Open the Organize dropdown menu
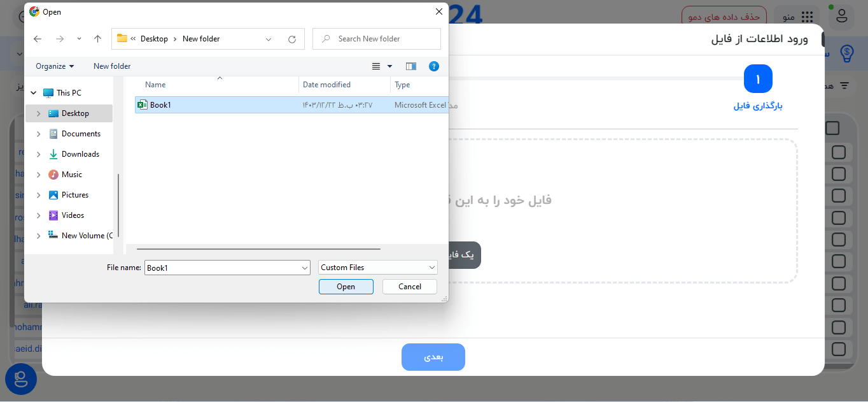This screenshot has height=402, width=868. coord(54,66)
